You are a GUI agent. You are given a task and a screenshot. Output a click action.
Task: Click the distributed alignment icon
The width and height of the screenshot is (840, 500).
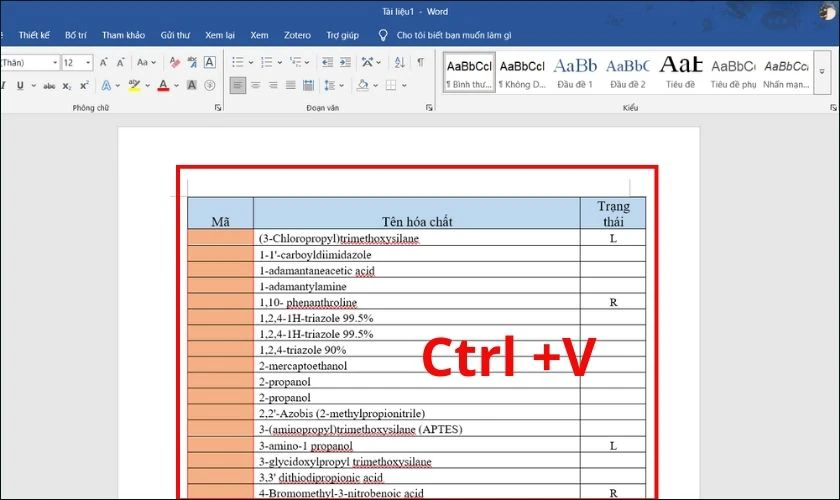[x=308, y=85]
